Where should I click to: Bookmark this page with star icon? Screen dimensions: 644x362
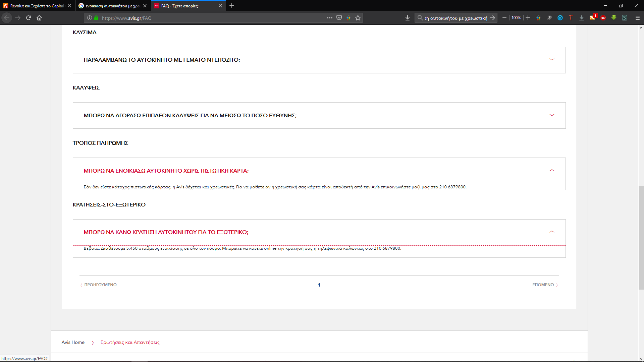(x=358, y=18)
